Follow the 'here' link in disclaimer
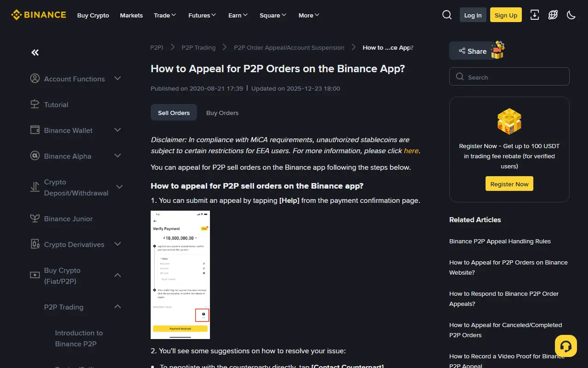 tap(411, 150)
